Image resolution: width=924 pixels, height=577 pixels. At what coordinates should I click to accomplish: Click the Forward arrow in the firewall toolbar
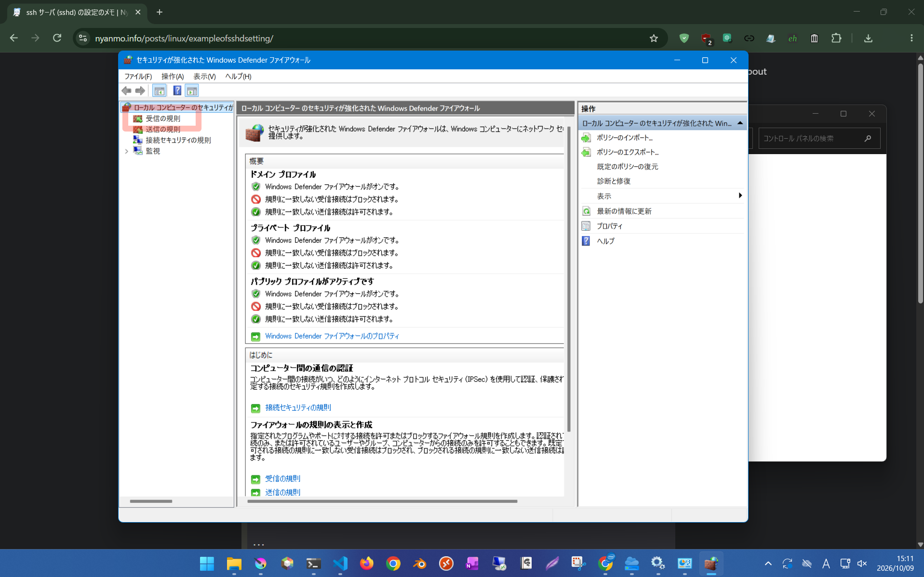(140, 91)
